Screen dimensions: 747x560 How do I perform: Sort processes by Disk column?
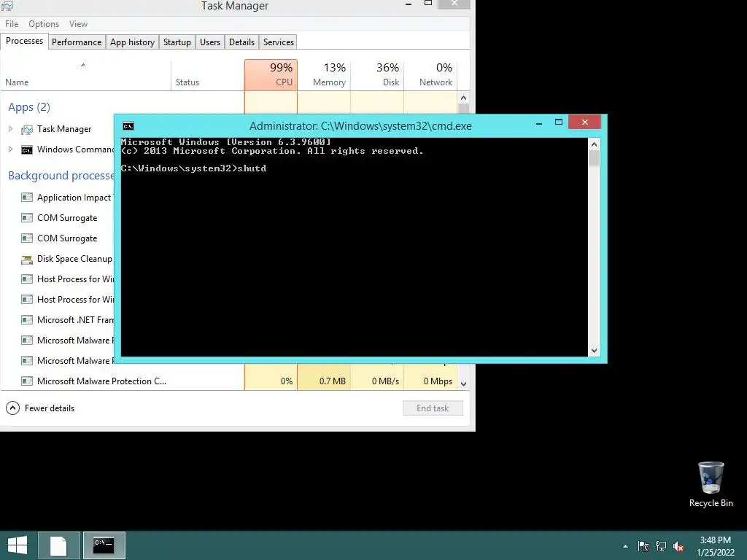pos(377,75)
